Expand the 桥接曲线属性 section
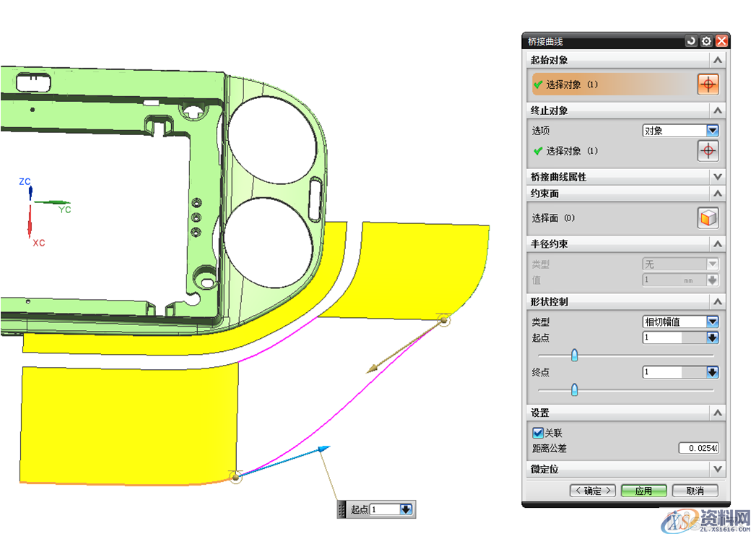756x539 pixels. 717,177
